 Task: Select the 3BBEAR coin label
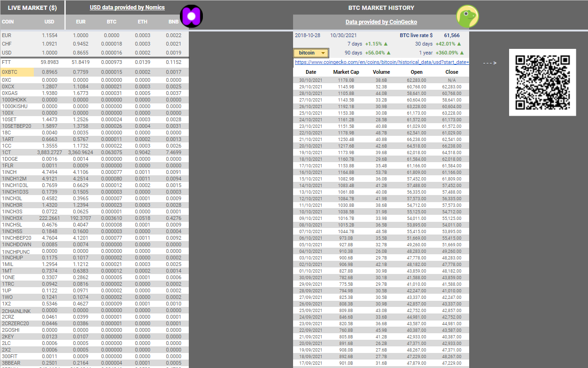(x=11, y=363)
